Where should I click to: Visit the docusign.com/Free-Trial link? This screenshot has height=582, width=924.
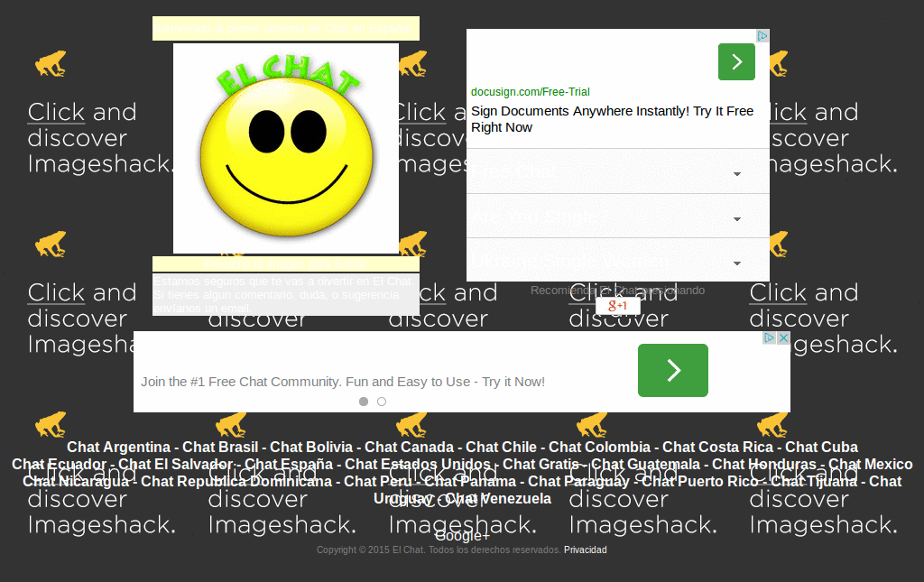[x=529, y=92]
